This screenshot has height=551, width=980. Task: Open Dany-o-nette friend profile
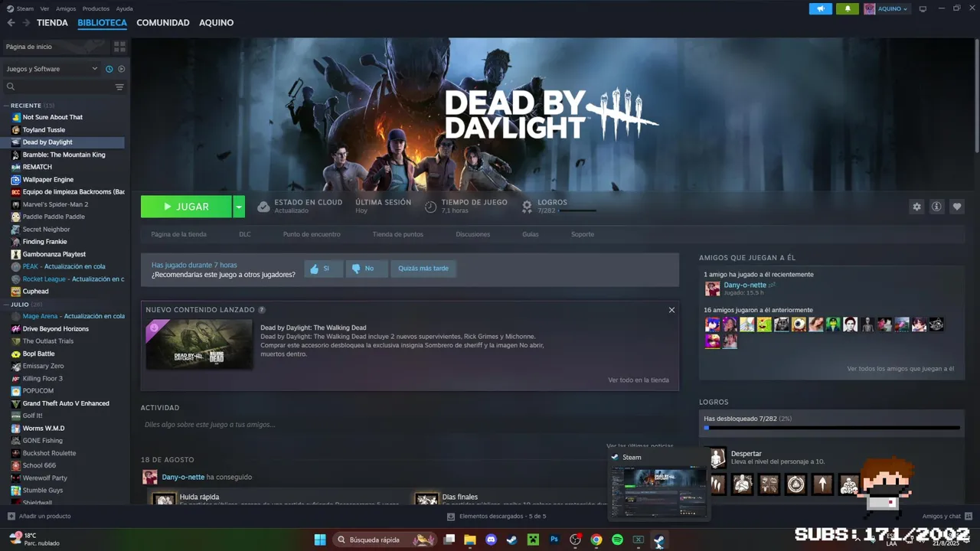(x=745, y=285)
